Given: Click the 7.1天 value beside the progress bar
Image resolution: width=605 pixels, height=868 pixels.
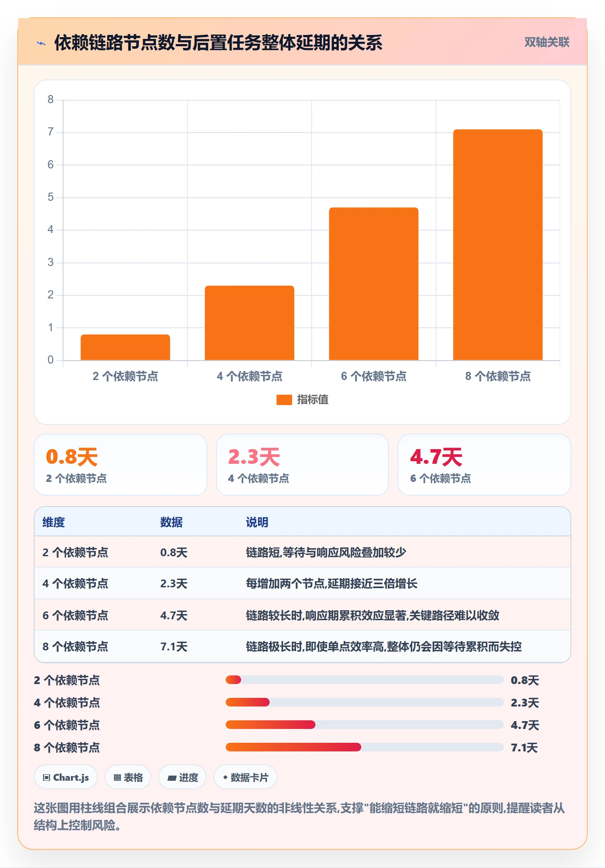Looking at the screenshot, I should pos(524,748).
